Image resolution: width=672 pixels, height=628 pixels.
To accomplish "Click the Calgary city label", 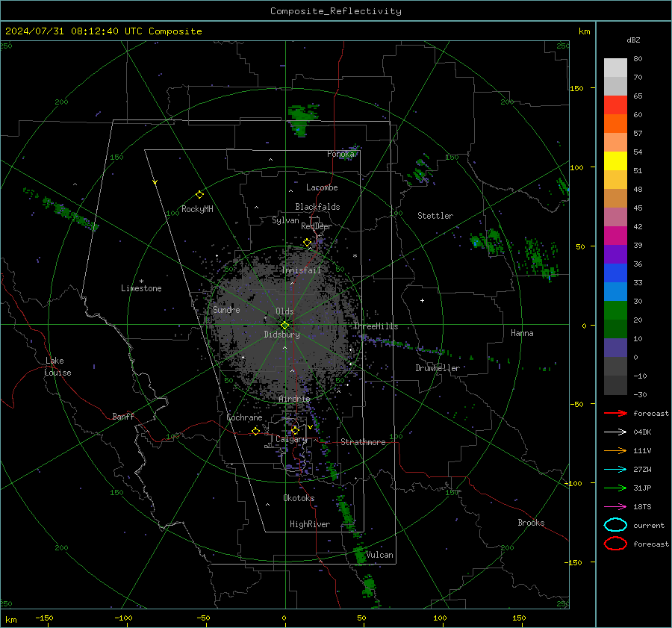I will 291,439.
